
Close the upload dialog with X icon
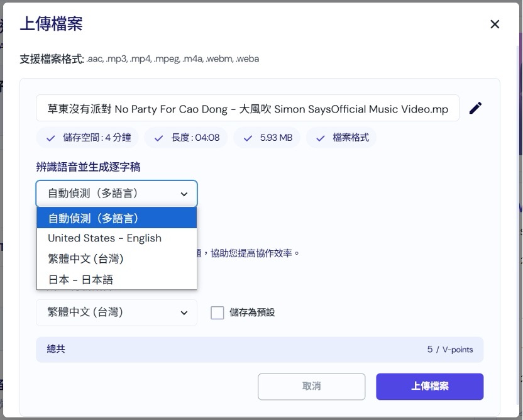495,25
